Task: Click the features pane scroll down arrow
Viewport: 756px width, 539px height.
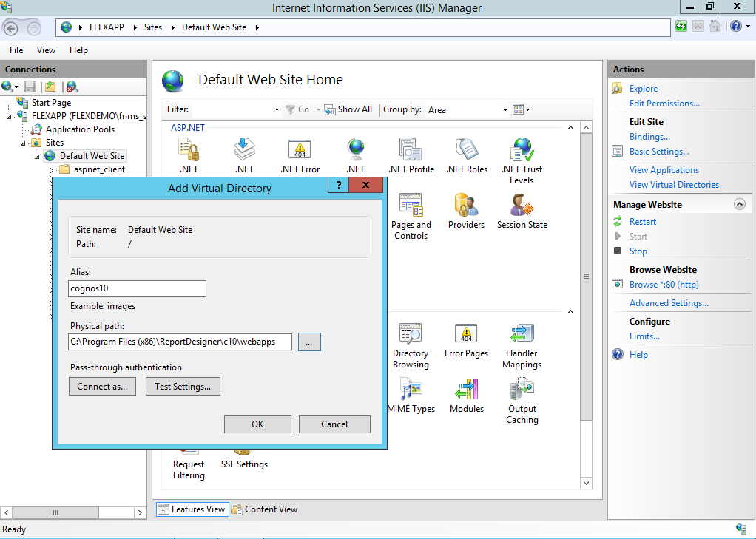Action: coord(586,483)
